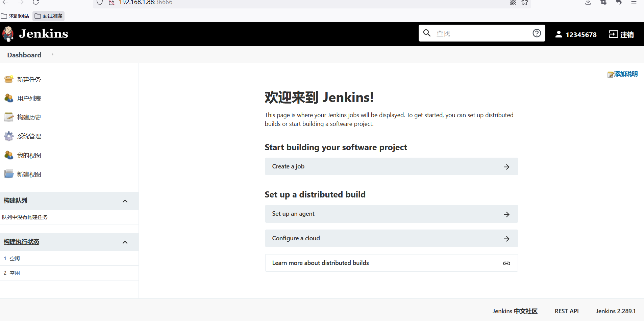Click the 添加说明 edit pencil icon
The height and width of the screenshot is (321, 644).
[610, 75]
